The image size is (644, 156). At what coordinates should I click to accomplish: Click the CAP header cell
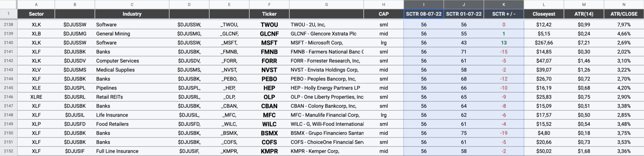point(383,14)
